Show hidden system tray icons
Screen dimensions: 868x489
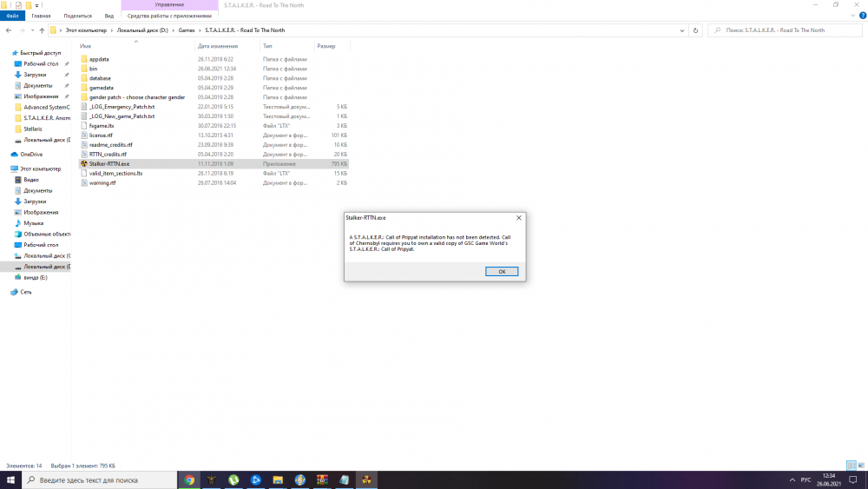792,479
